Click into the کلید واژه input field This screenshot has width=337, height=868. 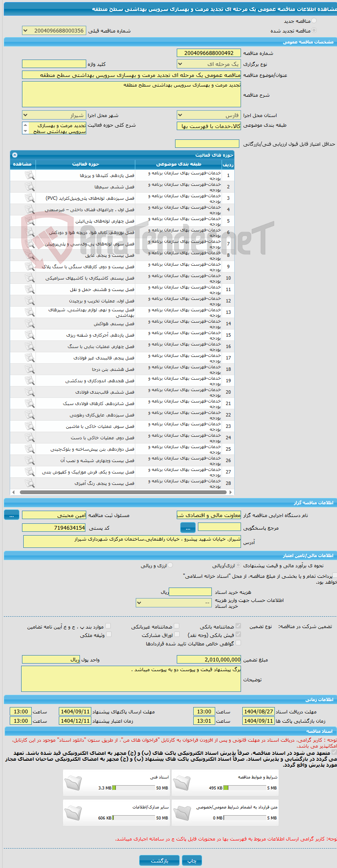[x=54, y=64]
